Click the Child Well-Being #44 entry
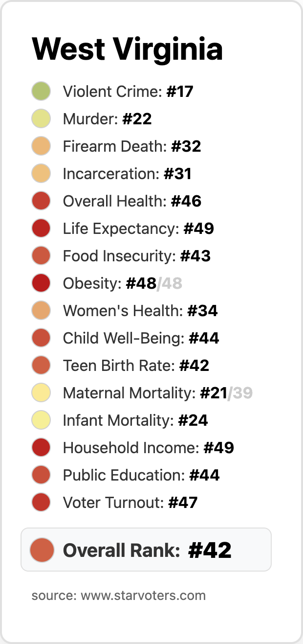Screen dimensions: 303x644 (141, 338)
